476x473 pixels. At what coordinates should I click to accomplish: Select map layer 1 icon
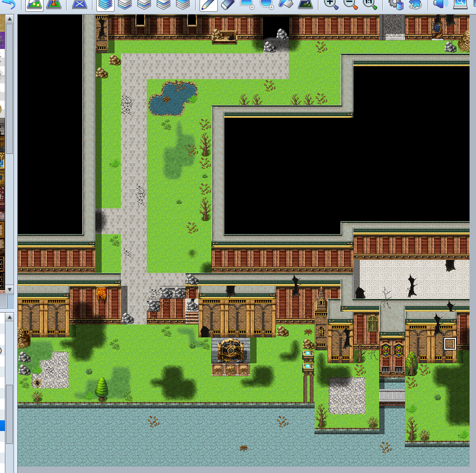[125, 4]
